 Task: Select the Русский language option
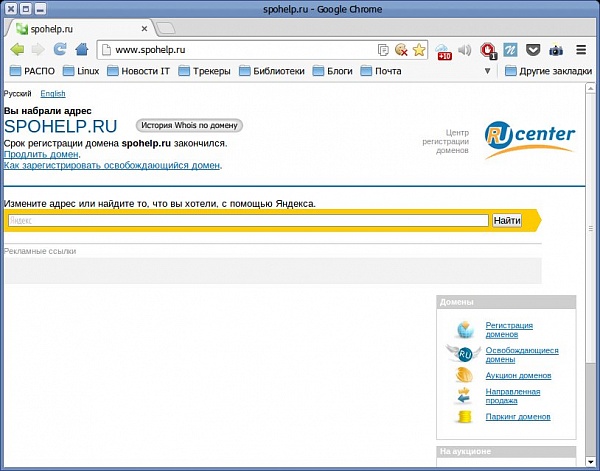click(18, 94)
